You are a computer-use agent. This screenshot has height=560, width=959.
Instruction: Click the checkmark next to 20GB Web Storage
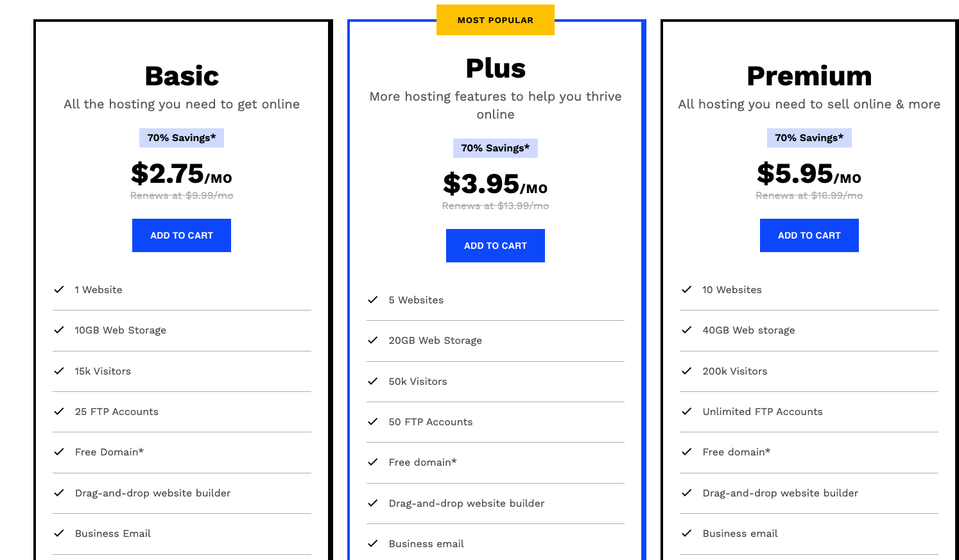(373, 340)
